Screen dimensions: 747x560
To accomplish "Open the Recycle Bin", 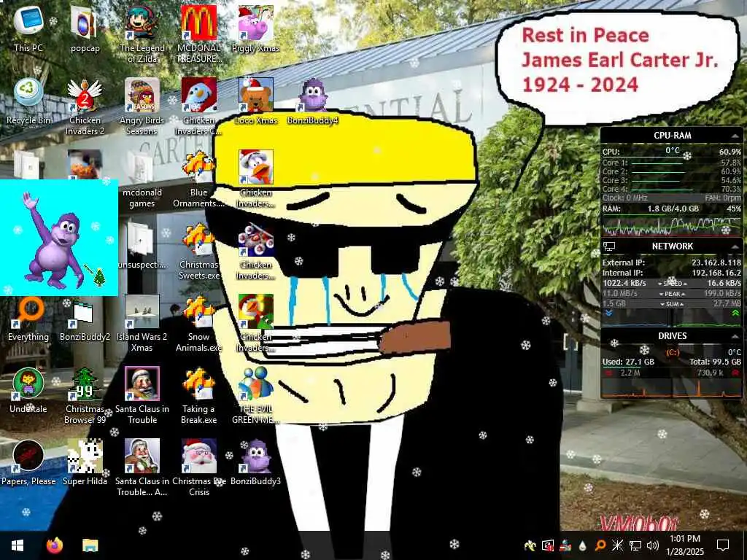I will pyautogui.click(x=28, y=101).
